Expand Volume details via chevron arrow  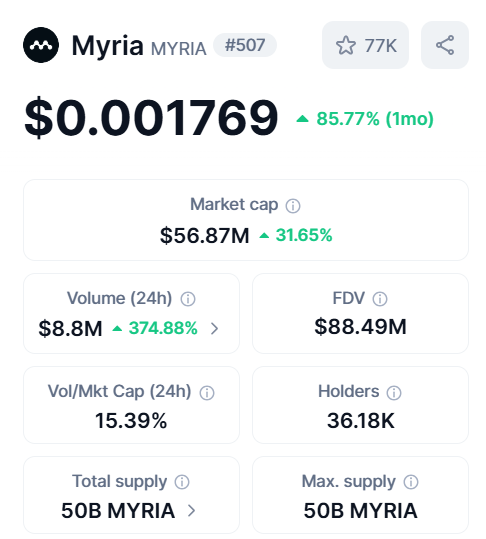coord(214,329)
